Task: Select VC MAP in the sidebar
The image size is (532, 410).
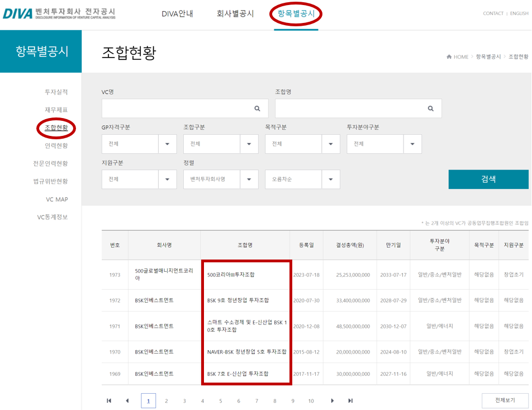Action: click(x=57, y=199)
